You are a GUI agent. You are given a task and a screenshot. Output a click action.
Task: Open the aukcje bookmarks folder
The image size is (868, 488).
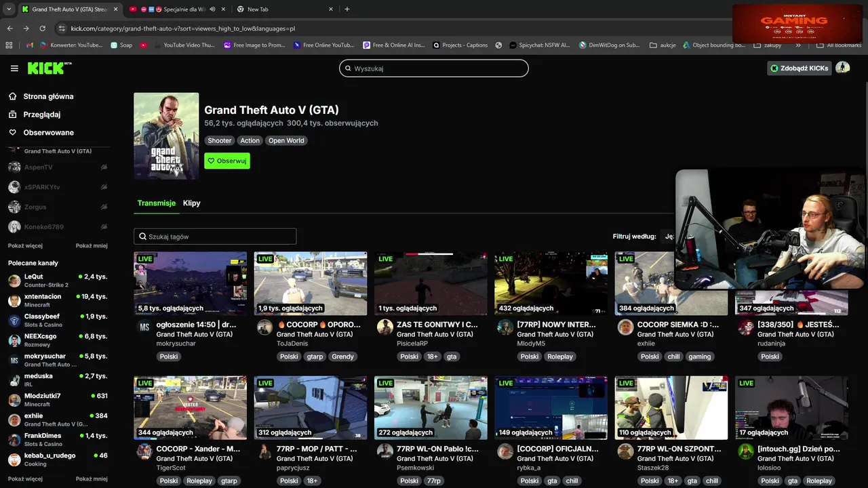point(663,45)
